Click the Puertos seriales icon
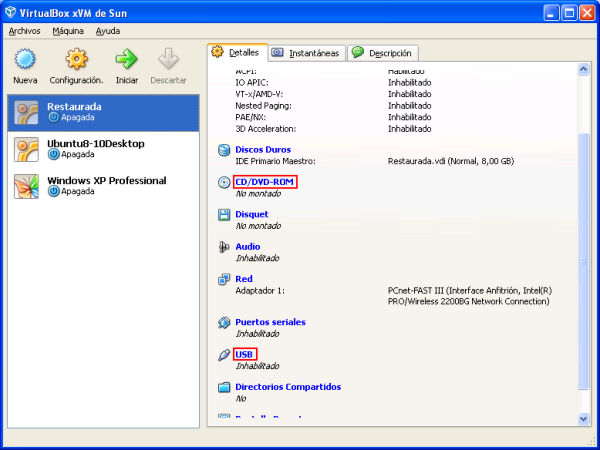600x450 pixels. [x=224, y=322]
